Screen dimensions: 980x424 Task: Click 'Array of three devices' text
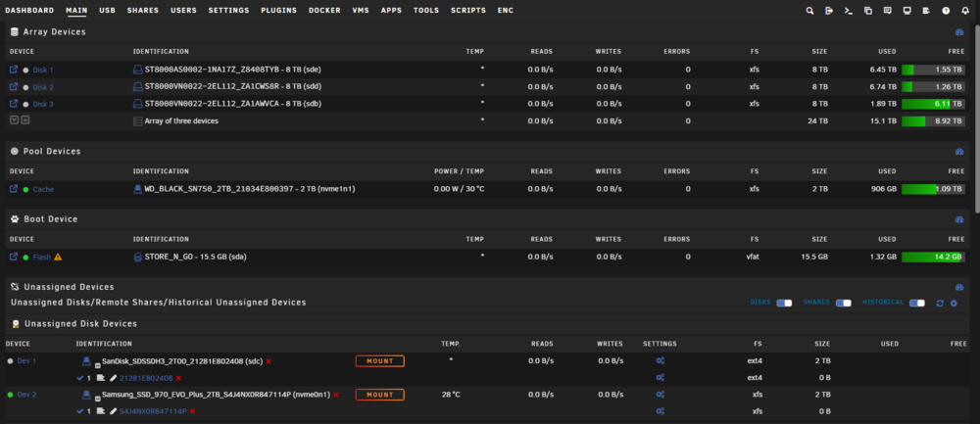tap(182, 121)
